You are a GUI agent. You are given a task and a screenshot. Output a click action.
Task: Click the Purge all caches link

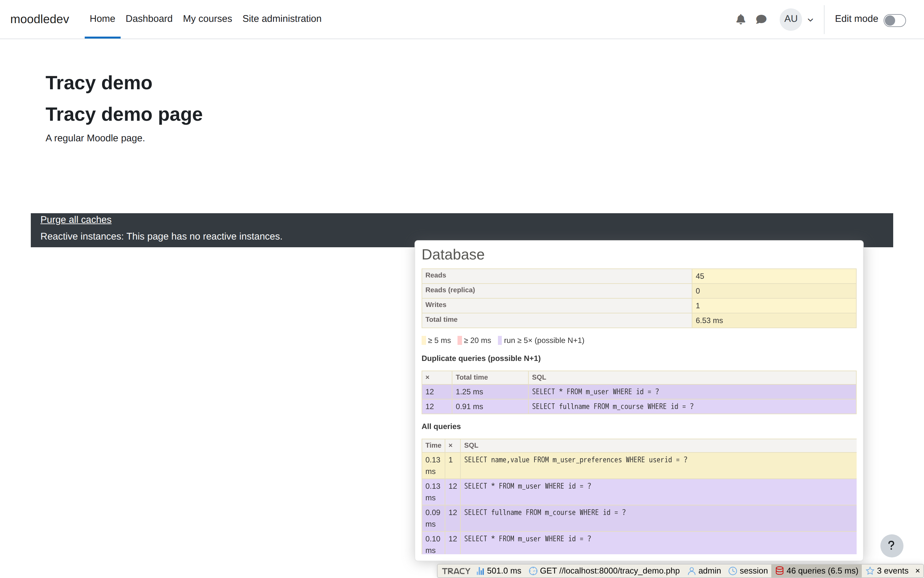pyautogui.click(x=76, y=219)
